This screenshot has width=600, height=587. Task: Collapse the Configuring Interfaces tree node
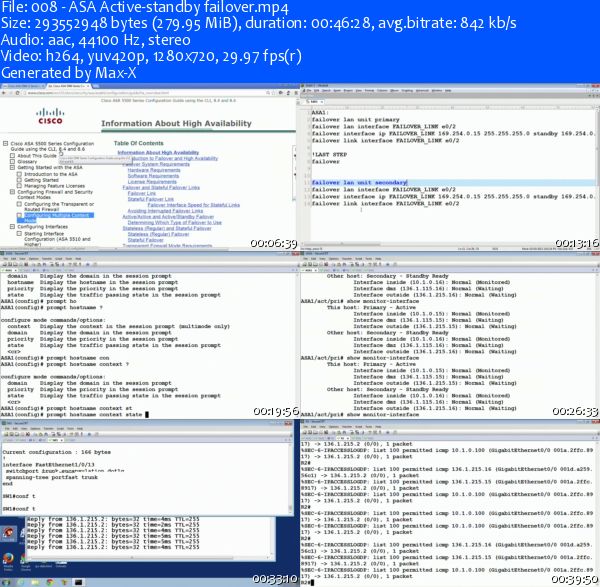(12, 227)
